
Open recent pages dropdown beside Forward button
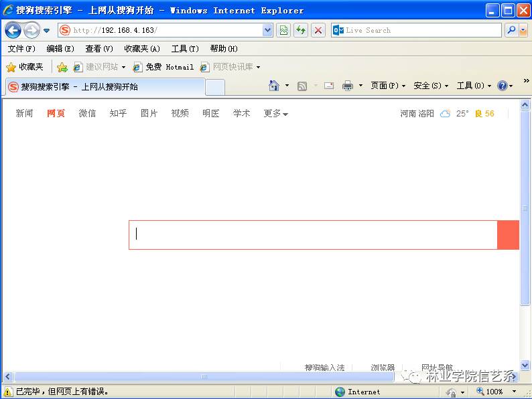coord(46,31)
